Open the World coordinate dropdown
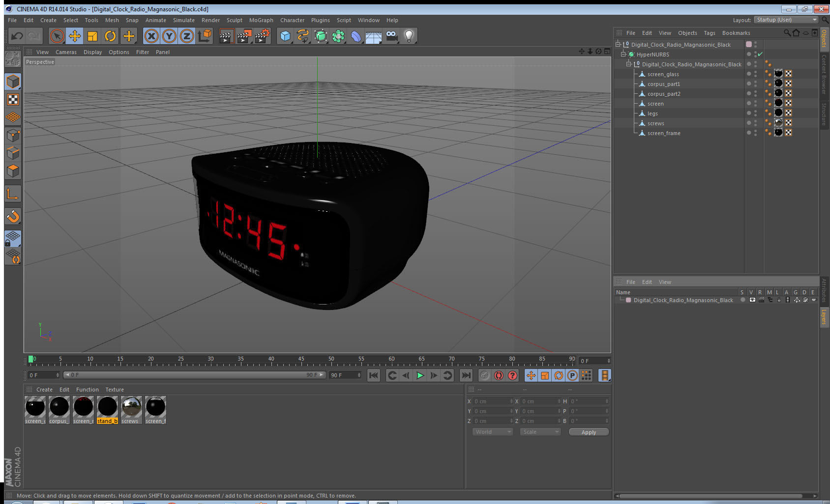 coord(493,432)
